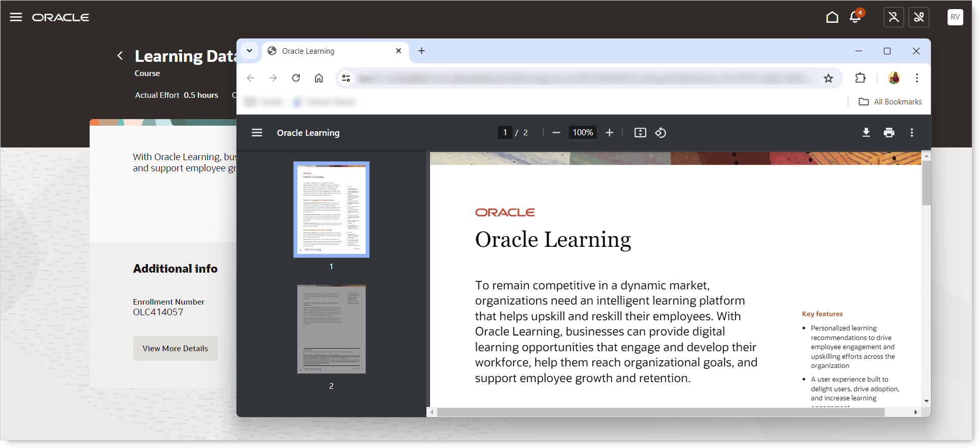Zoom out PDF with minus button
This screenshot has width=980, height=448.
pos(556,133)
